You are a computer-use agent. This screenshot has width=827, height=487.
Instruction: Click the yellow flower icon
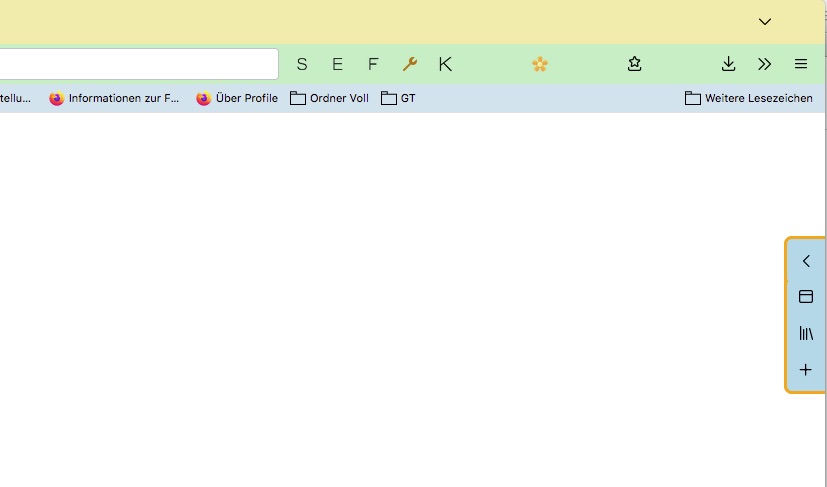pyautogui.click(x=540, y=64)
